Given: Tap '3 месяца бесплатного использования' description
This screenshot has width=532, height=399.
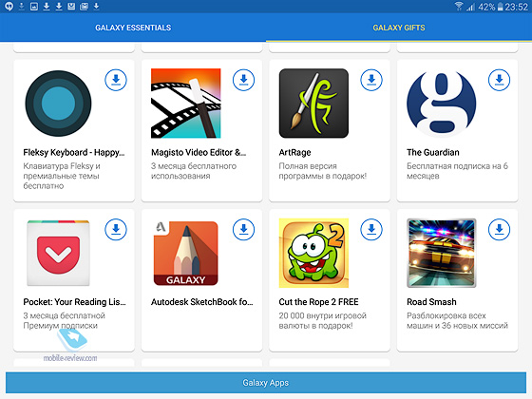Looking at the screenshot, I should (x=194, y=171).
